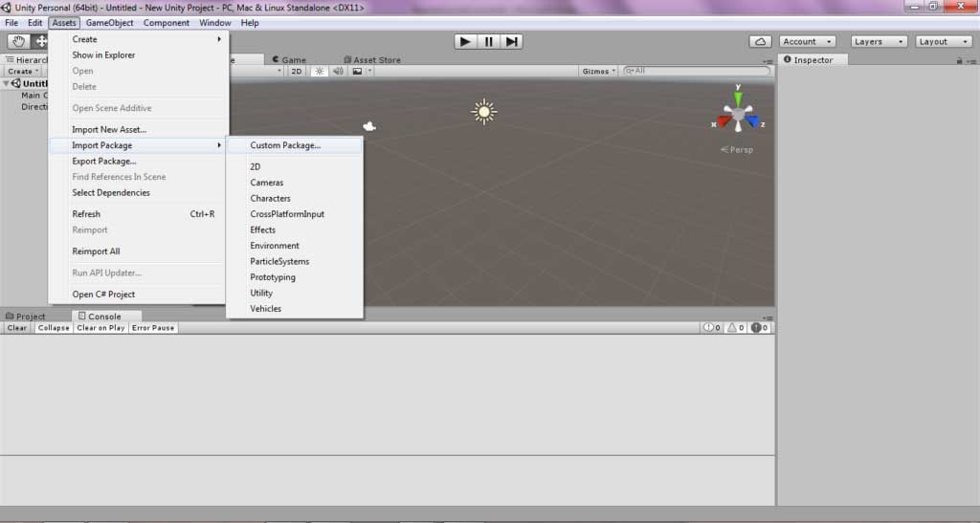Import the ParticleSystems package
The height and width of the screenshot is (523, 980).
coord(295,262)
